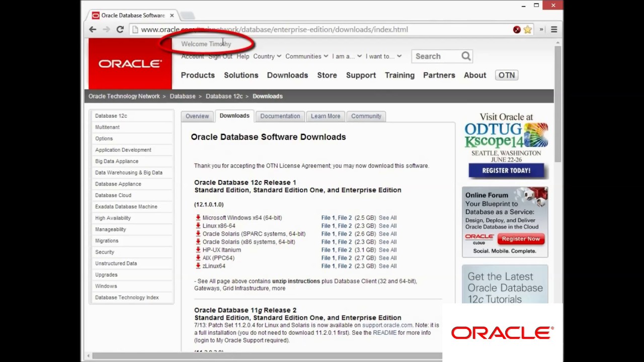This screenshot has width=644, height=362.
Task: Open Big Data Appliance in sidebar
Action: pos(117,161)
